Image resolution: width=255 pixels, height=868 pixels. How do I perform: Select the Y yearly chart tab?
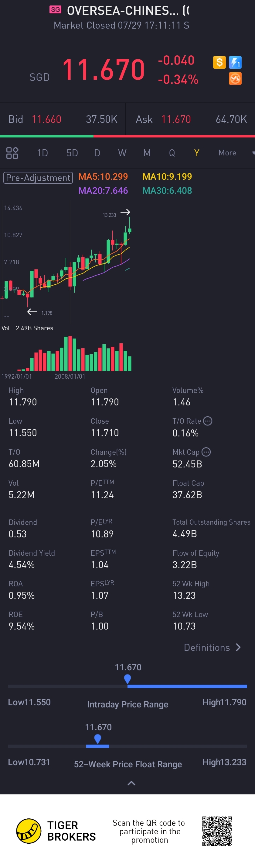(197, 153)
